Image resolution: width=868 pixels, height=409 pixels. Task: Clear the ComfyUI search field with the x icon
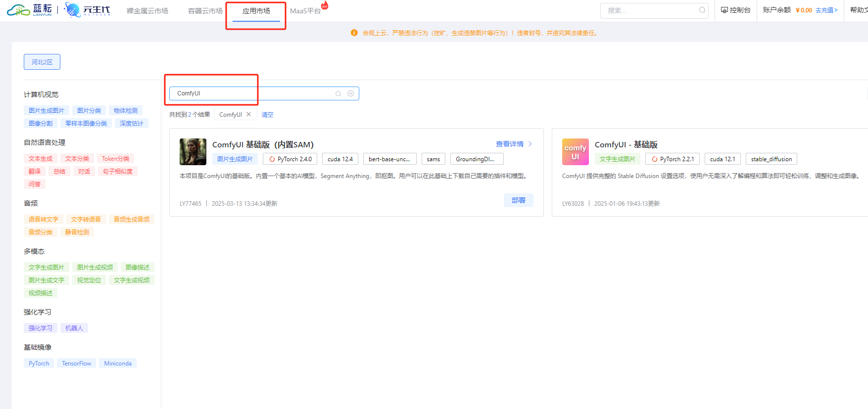(350, 93)
